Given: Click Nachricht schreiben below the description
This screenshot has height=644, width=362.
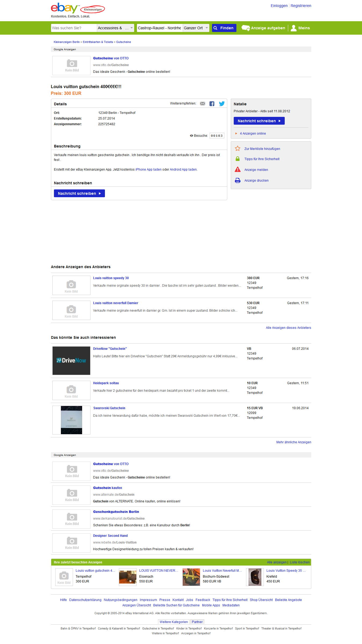Looking at the screenshot, I should click(x=79, y=193).
